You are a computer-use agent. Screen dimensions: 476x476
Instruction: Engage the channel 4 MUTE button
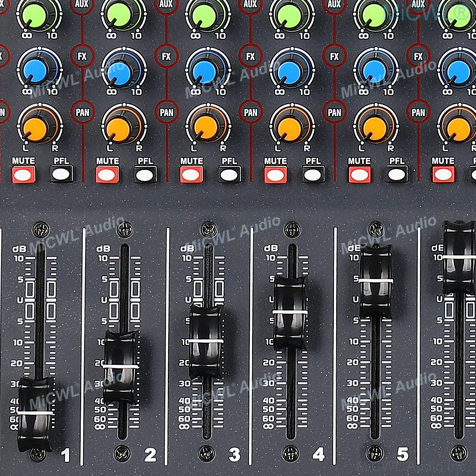(276, 174)
